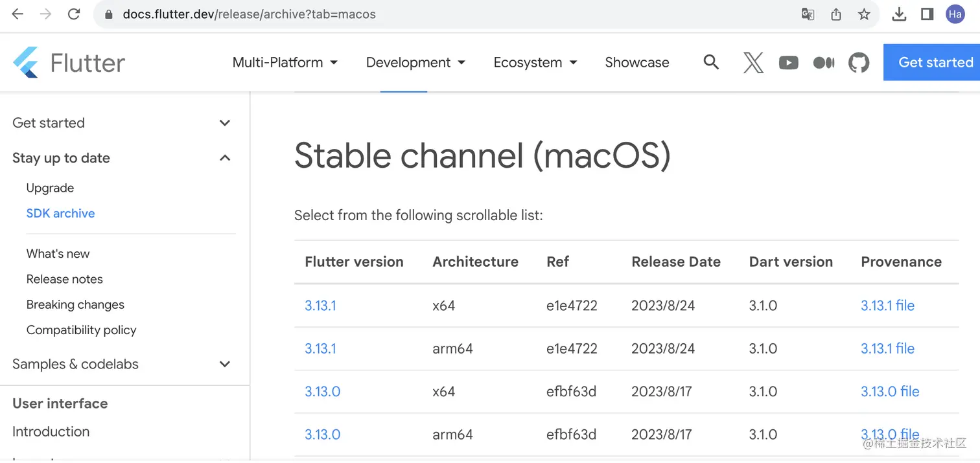Download Flutter 3.13.1 x64 version link

[320, 306]
